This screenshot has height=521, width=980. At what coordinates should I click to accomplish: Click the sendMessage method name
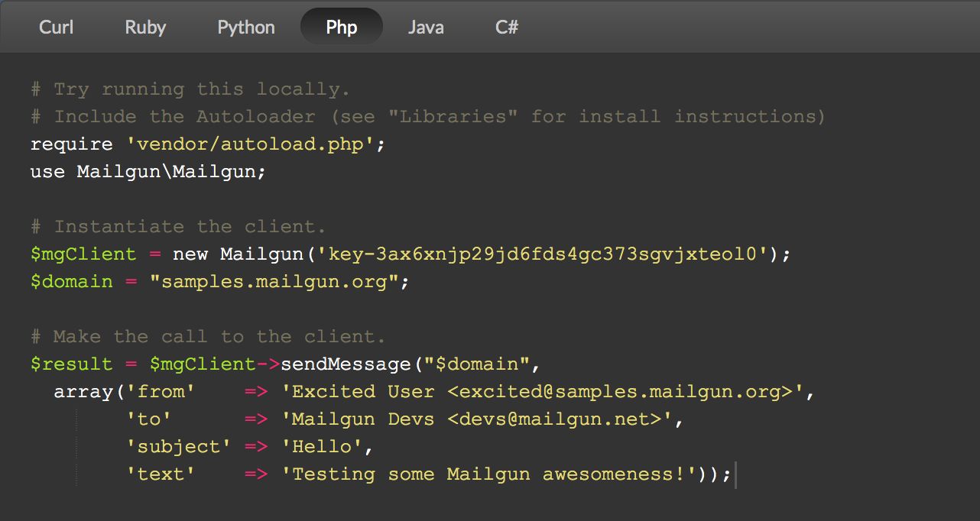[x=346, y=364]
